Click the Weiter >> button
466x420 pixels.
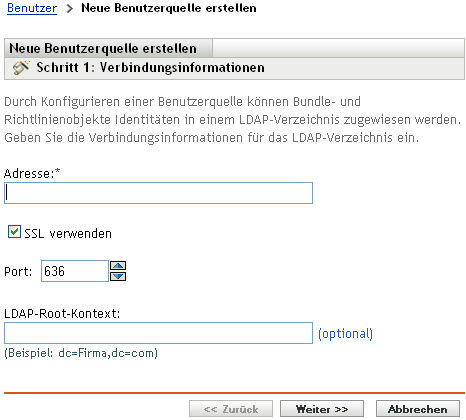(322, 409)
